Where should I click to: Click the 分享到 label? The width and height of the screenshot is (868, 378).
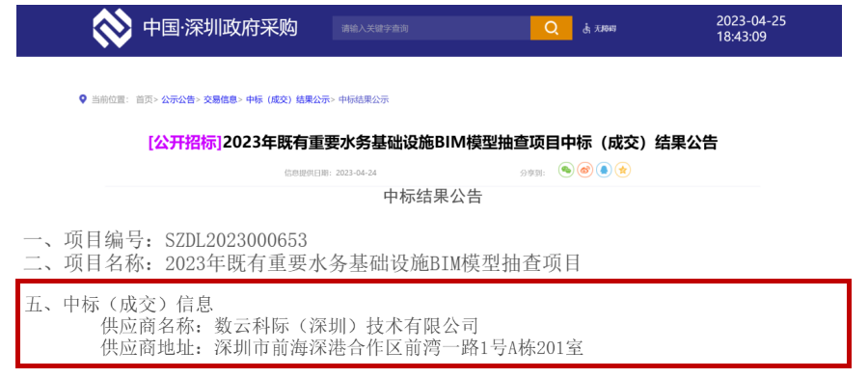point(532,173)
